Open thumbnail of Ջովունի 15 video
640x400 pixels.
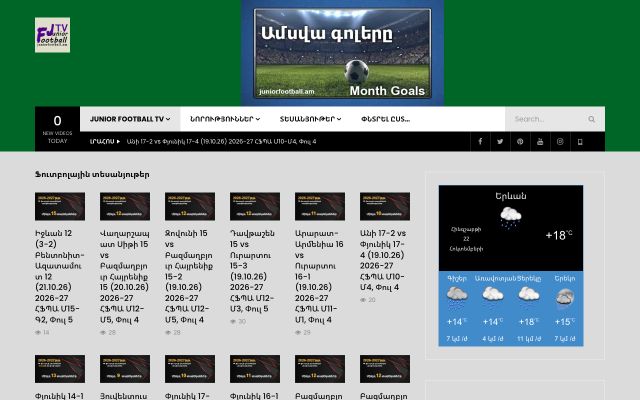point(190,207)
